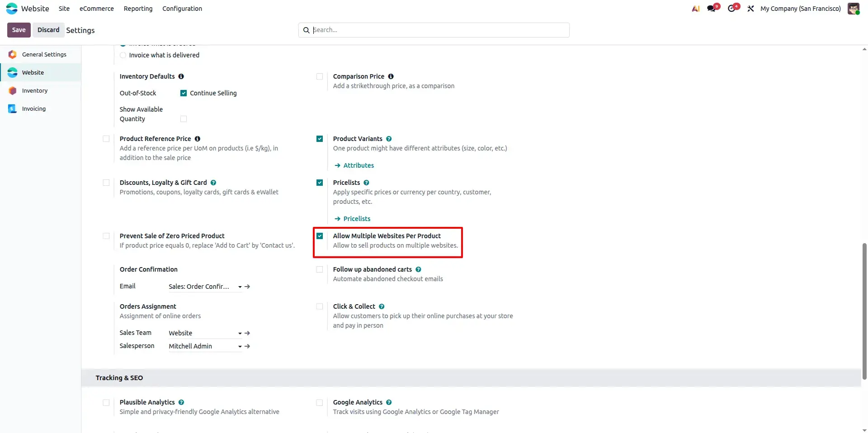
Task: Click the Invoicing sidebar icon
Action: tap(13, 108)
